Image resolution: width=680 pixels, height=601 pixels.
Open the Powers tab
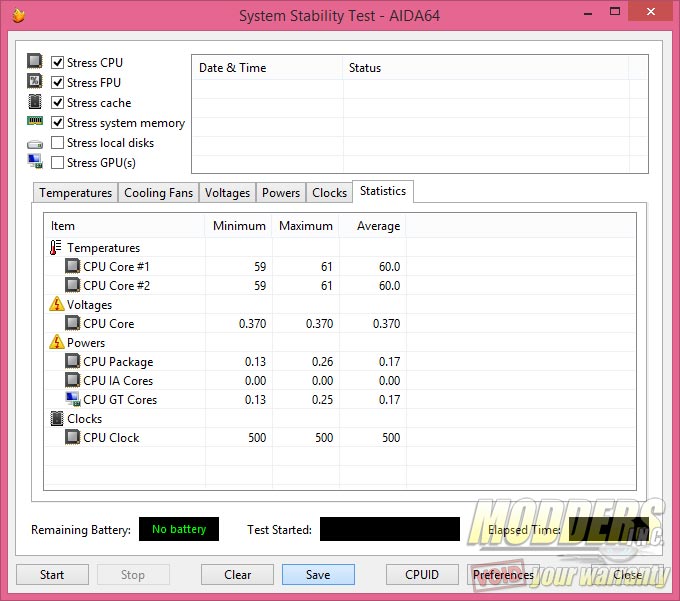click(x=281, y=193)
